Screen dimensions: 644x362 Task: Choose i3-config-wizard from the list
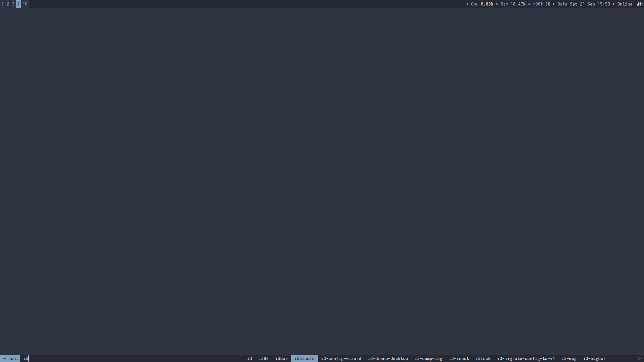(341, 358)
